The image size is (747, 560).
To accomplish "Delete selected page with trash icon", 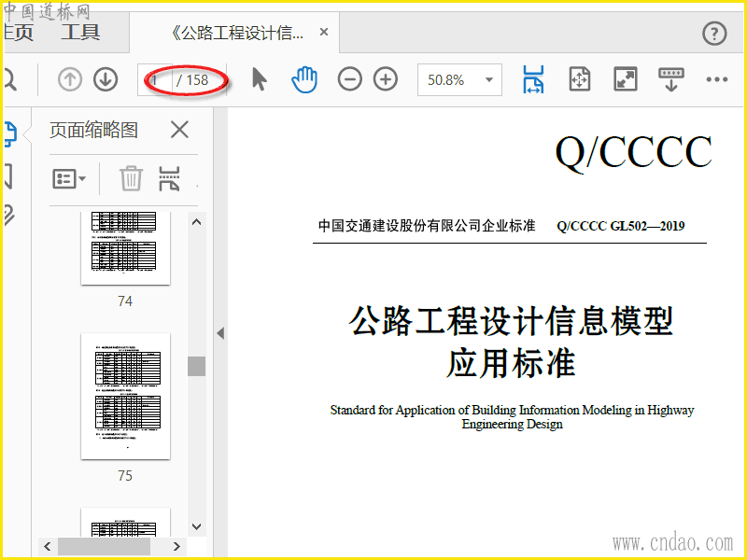I will click(131, 178).
